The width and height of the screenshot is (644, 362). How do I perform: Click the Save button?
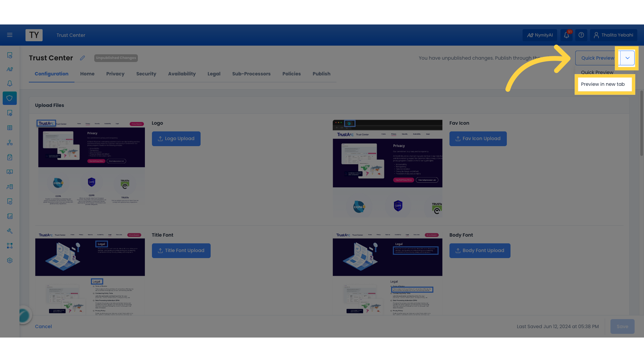pos(623,326)
